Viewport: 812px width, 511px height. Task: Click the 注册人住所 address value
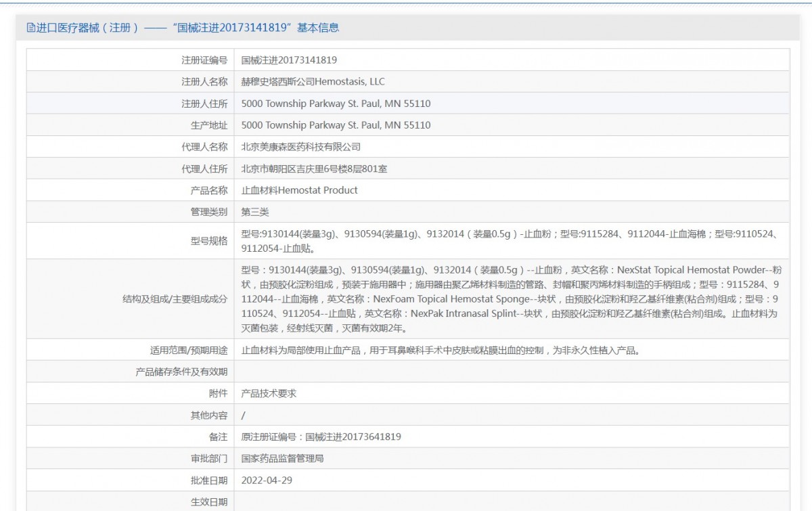click(336, 104)
